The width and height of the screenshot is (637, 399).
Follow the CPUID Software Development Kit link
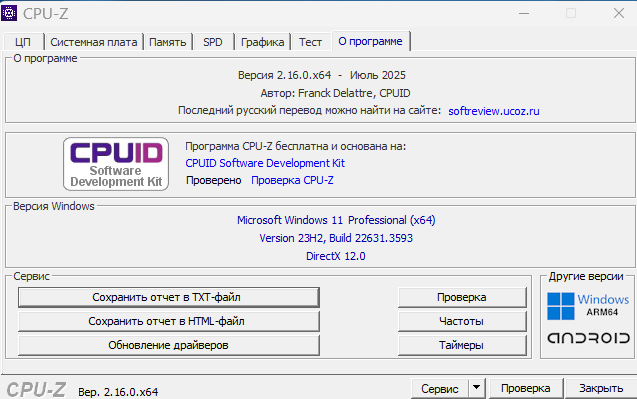pos(265,163)
